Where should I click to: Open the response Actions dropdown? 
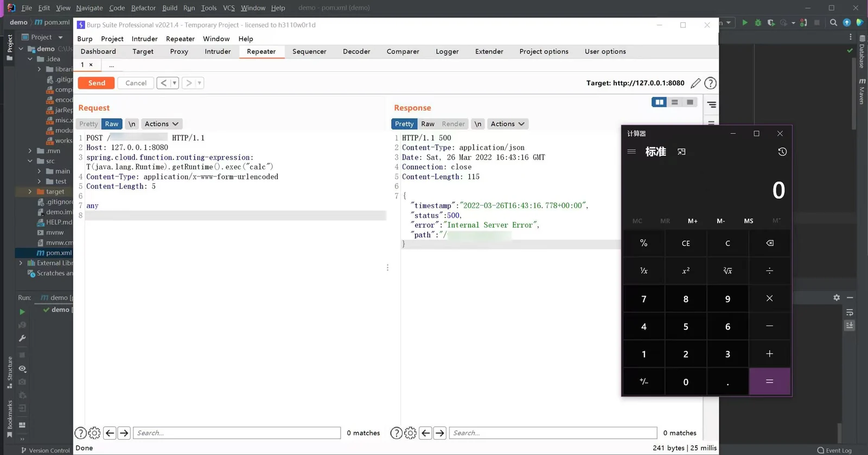(x=507, y=124)
